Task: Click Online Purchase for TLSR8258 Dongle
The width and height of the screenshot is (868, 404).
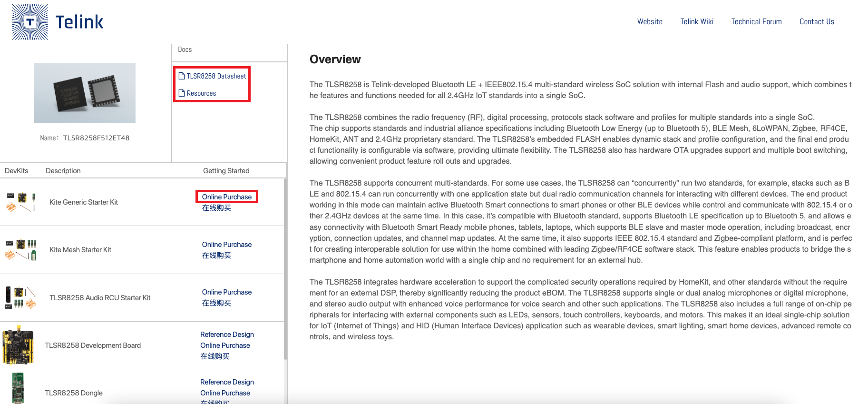Action: 225,393
